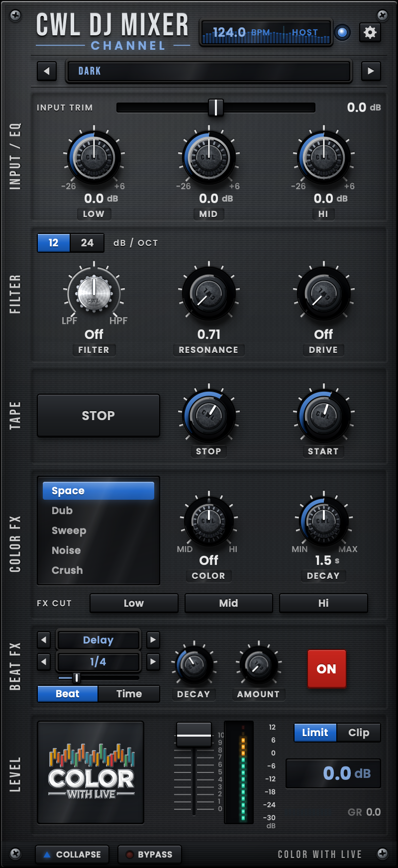This screenshot has height=868, width=398.
Task: Click the HI EQ 0.0 dB value
Action: (x=331, y=199)
